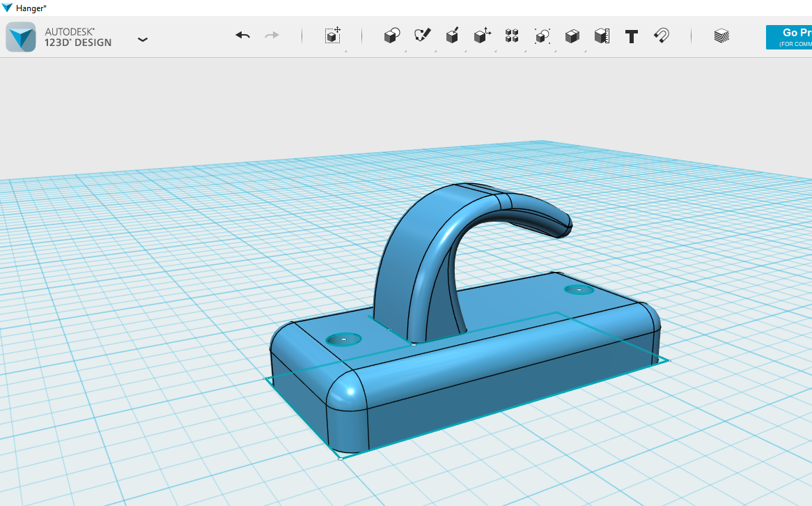Undo the last action
The height and width of the screenshot is (506, 812).
pos(242,36)
